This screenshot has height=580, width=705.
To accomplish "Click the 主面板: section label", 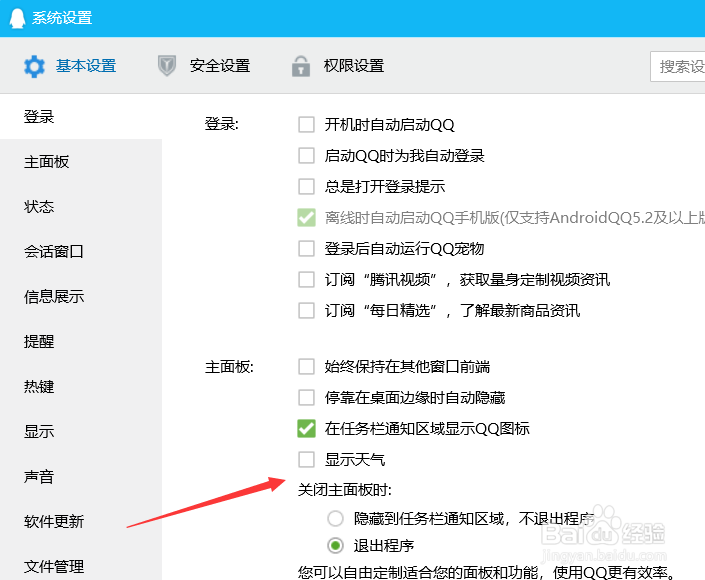I will (x=229, y=367).
